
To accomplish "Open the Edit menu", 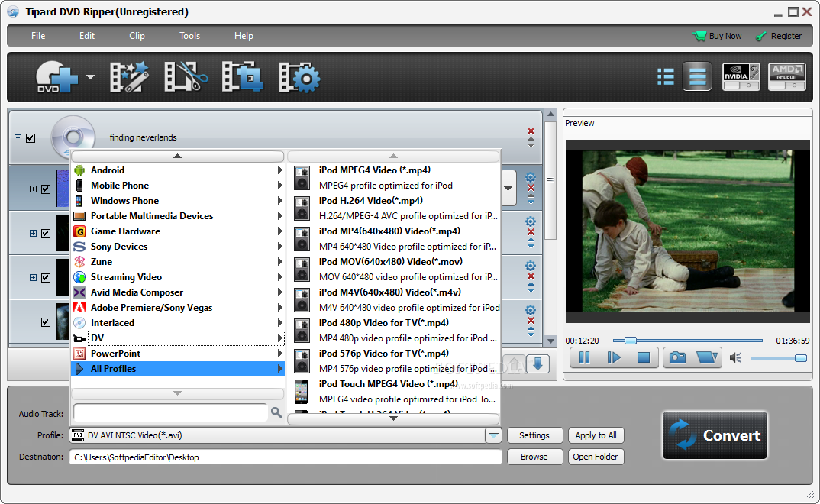I will (x=87, y=36).
